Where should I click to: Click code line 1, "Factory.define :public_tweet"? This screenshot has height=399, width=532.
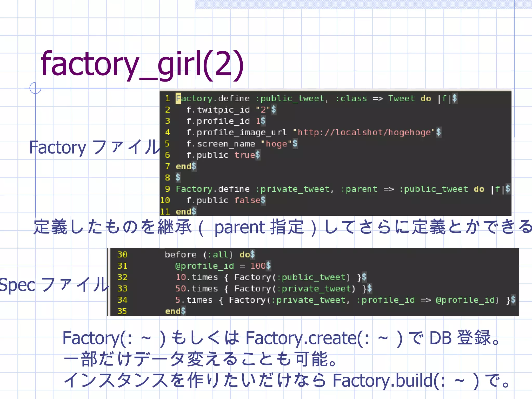click(316, 98)
